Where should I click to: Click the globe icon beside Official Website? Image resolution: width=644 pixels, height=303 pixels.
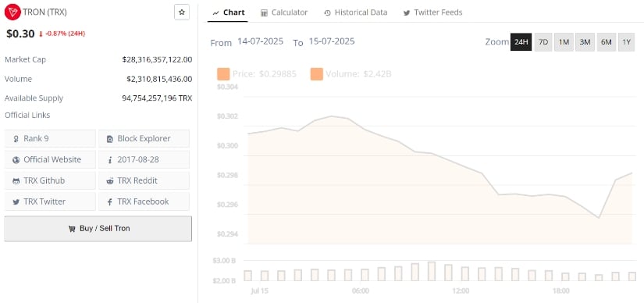[x=16, y=160]
